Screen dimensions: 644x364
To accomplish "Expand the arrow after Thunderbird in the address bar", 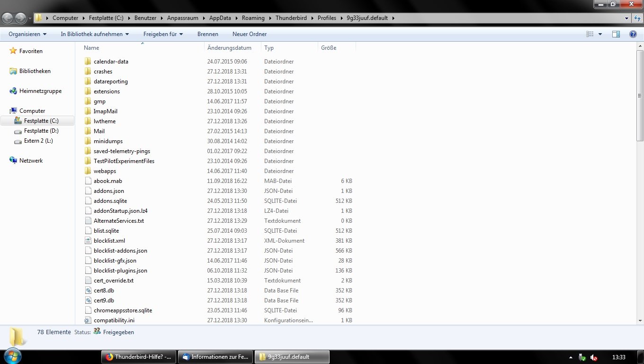I will [x=313, y=18].
